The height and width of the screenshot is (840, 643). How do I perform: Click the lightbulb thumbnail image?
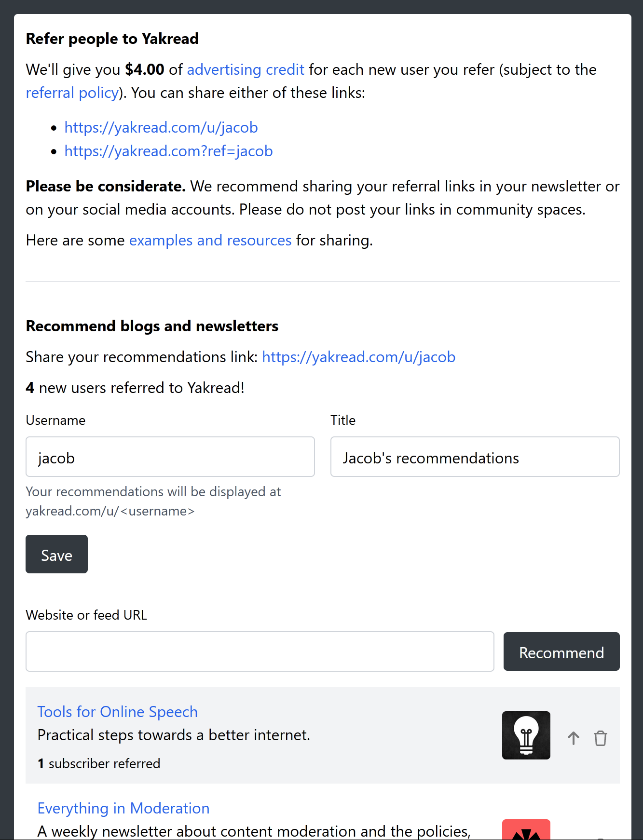(526, 735)
